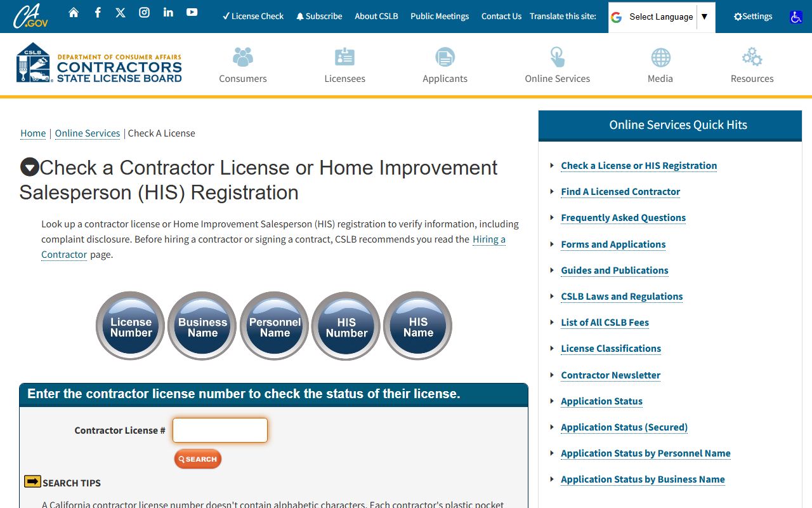Collapse the page heading arrow icon

coord(30,167)
